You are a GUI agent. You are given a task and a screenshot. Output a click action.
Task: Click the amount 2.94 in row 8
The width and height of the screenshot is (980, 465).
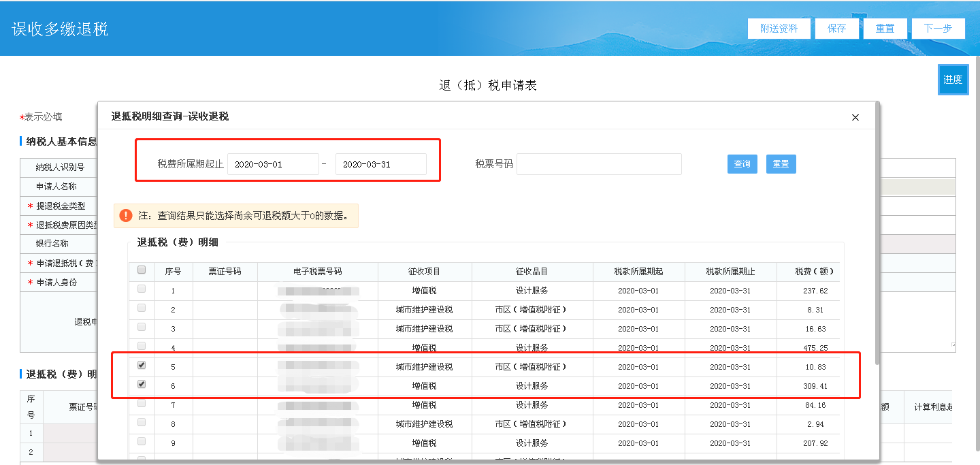coord(815,424)
